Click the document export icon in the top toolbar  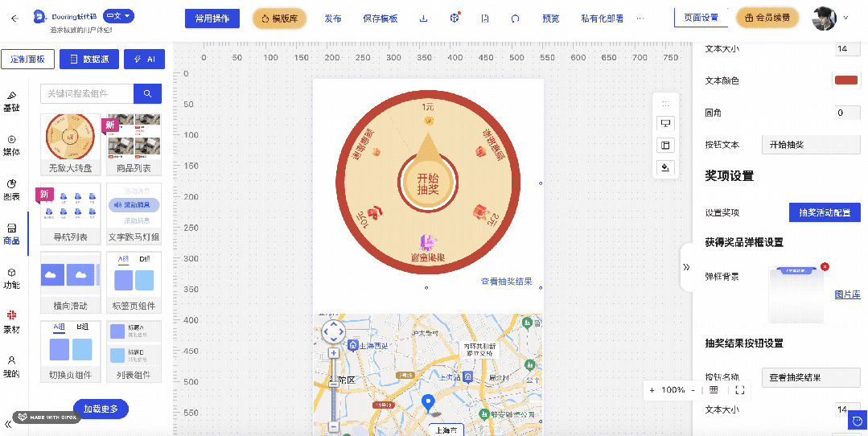(x=485, y=19)
